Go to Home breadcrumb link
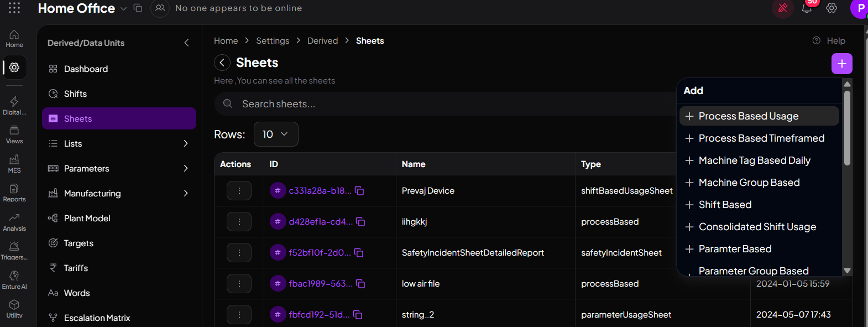This screenshot has height=327, width=868. 226,41
